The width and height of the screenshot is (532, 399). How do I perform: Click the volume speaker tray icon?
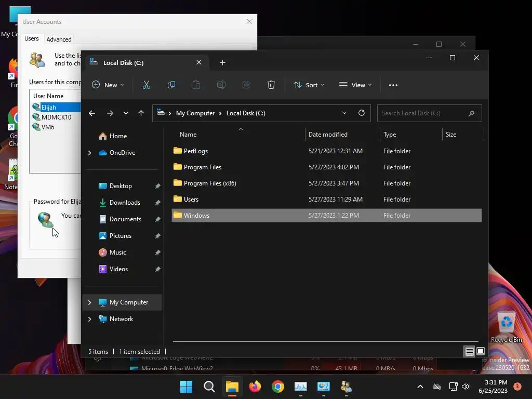tap(465, 387)
